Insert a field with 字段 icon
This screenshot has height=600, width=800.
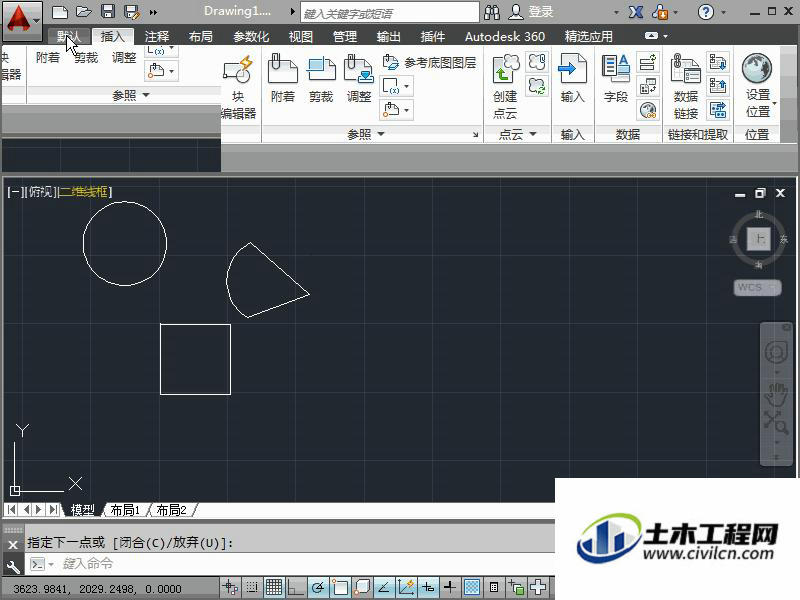point(616,78)
